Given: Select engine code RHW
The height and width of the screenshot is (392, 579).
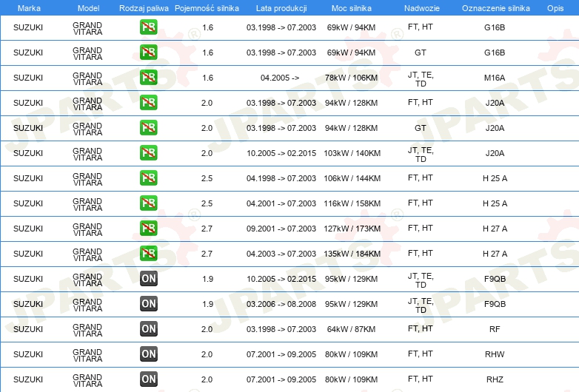Looking at the screenshot, I should [x=495, y=354].
